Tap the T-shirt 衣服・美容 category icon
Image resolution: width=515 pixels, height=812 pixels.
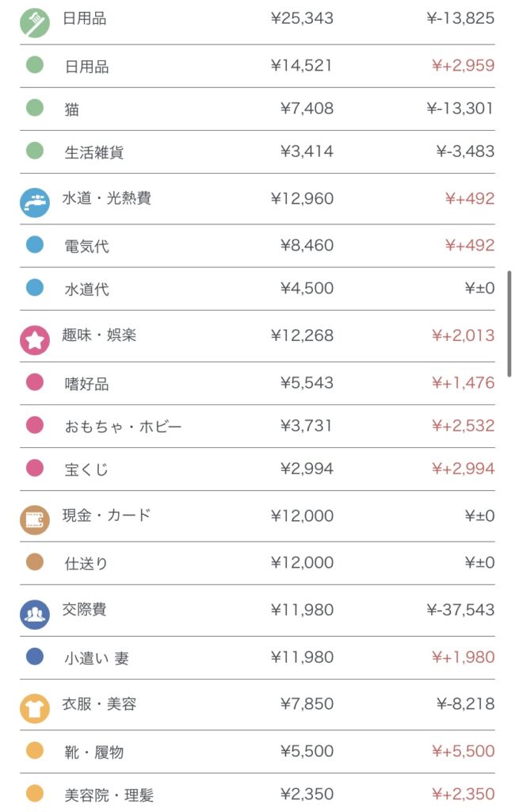34,708
